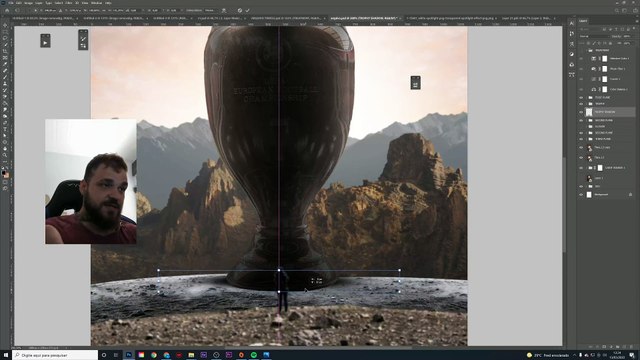Screen dimensions: 640x360
Task: Expand the THIRD PLANE folder
Action: 587,139
